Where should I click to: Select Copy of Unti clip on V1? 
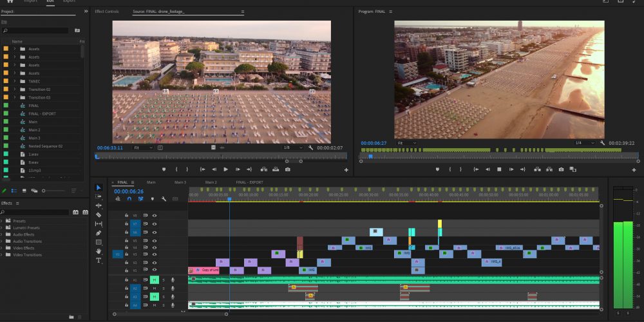click(x=204, y=270)
